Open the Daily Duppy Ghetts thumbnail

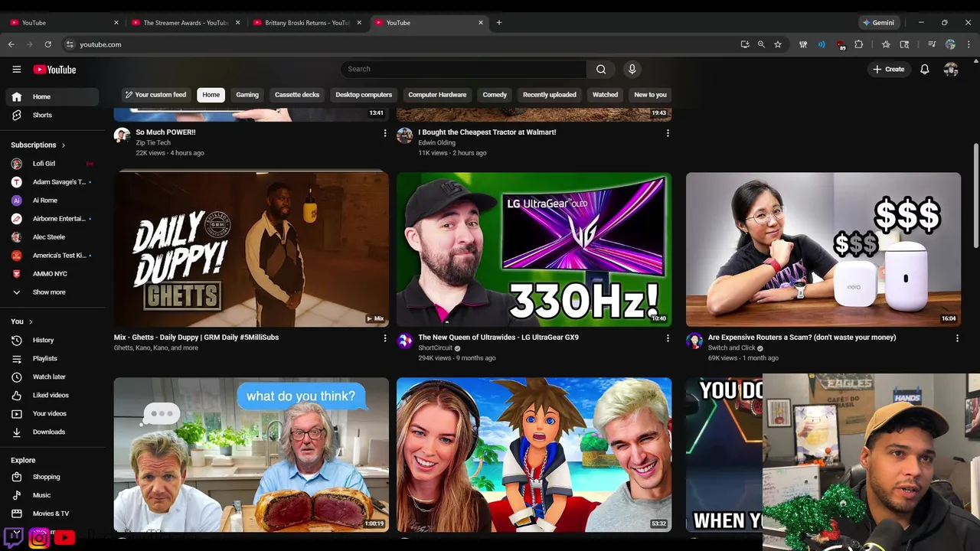[x=251, y=249]
